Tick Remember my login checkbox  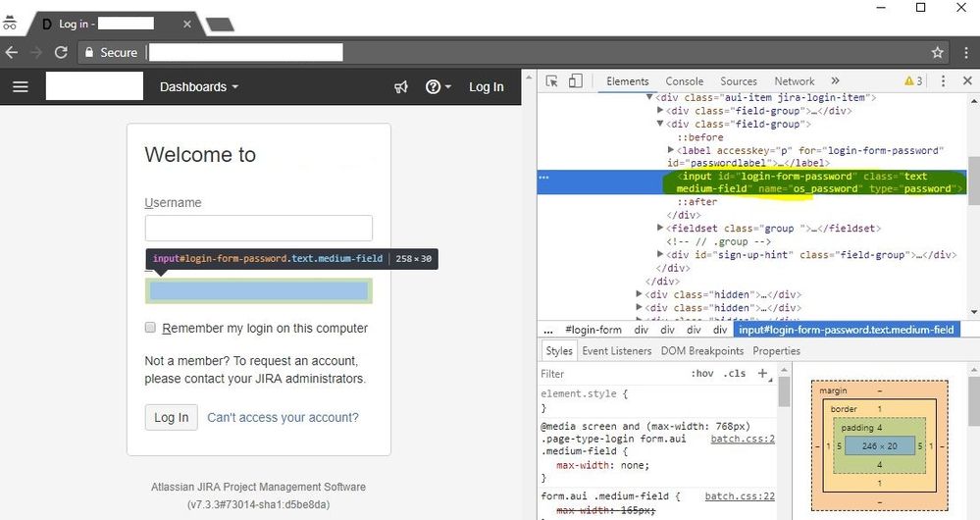click(150, 328)
